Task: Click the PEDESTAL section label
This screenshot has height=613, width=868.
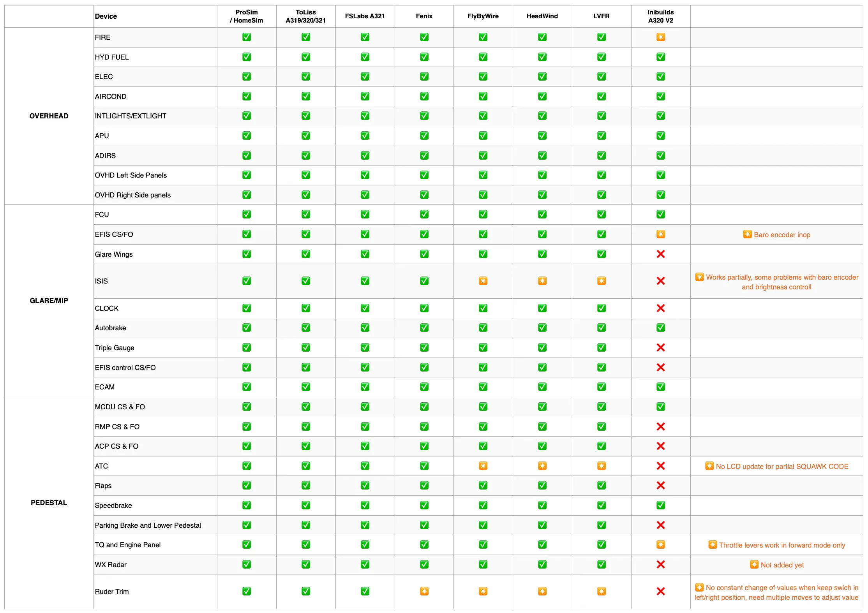Action: click(49, 503)
